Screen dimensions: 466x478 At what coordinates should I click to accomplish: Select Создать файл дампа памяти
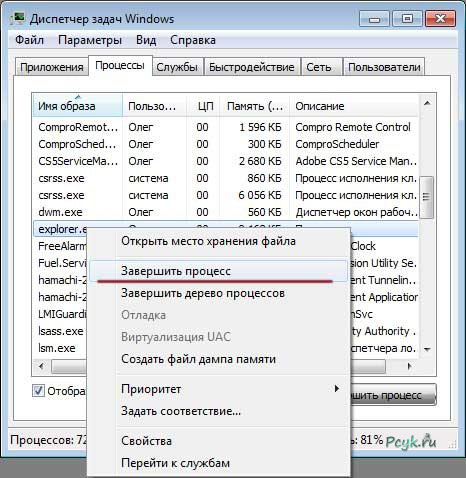click(218, 359)
